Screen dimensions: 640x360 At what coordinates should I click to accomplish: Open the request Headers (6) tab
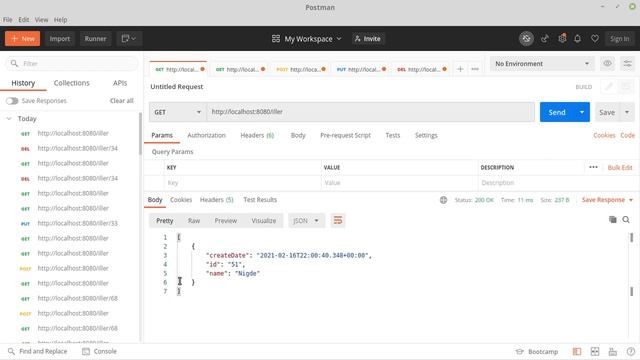pyautogui.click(x=257, y=136)
